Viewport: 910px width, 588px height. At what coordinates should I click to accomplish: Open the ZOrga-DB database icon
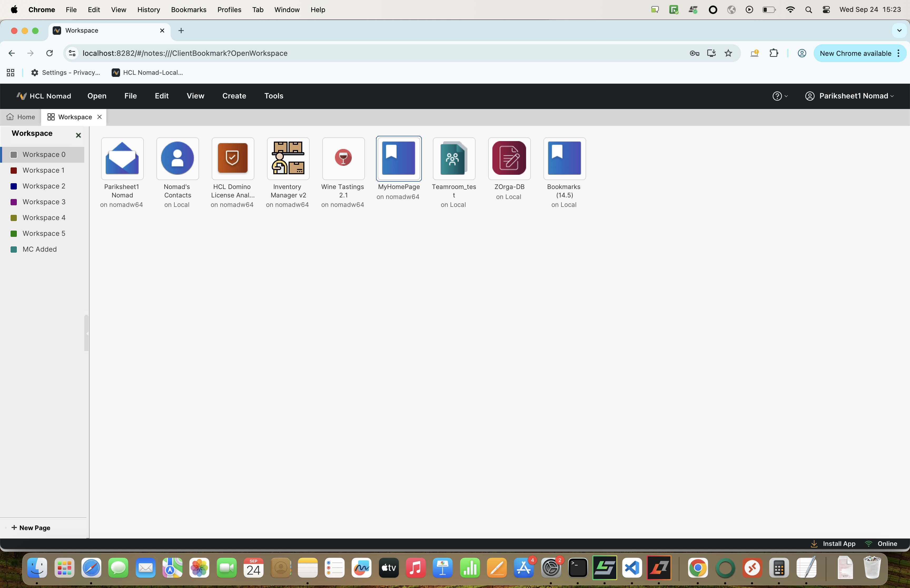click(x=509, y=158)
